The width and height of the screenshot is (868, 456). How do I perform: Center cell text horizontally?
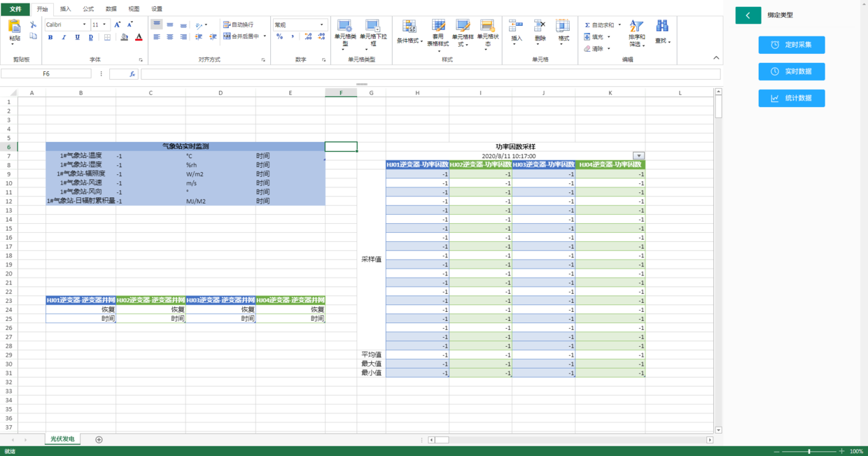pos(170,36)
